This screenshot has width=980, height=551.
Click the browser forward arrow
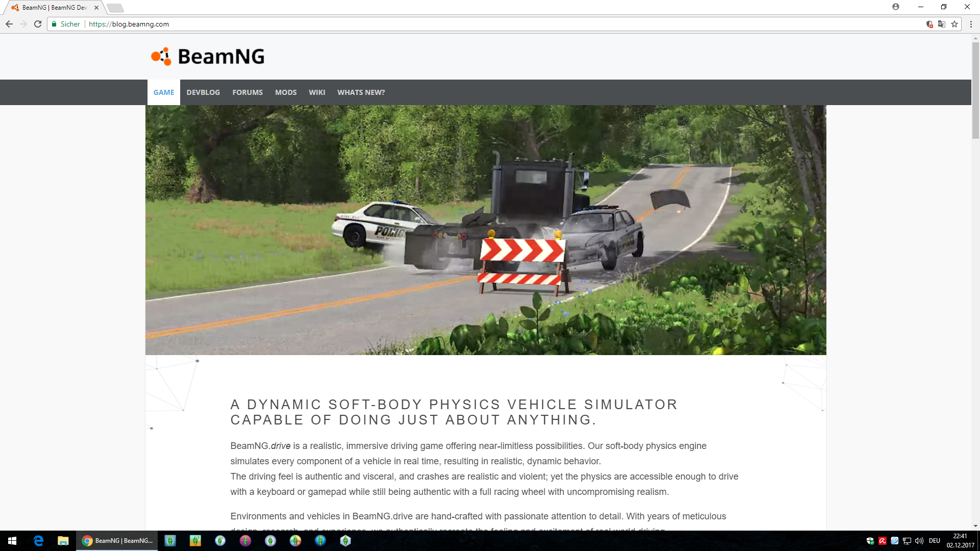click(23, 24)
